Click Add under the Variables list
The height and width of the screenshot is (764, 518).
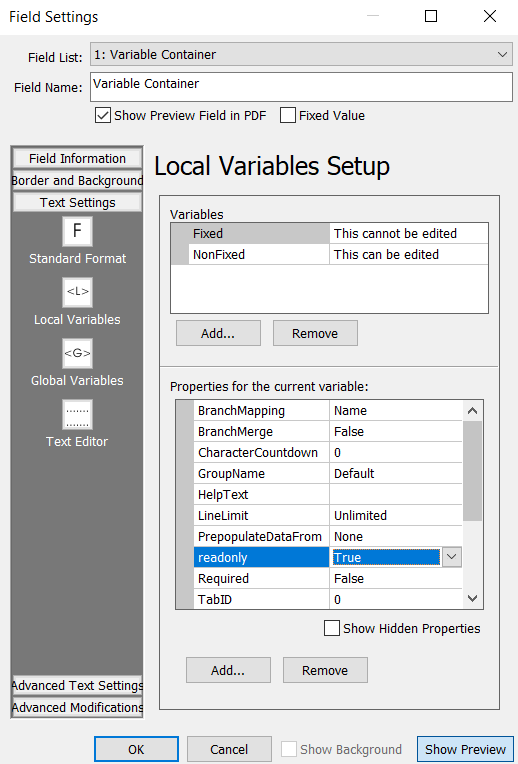pos(218,333)
